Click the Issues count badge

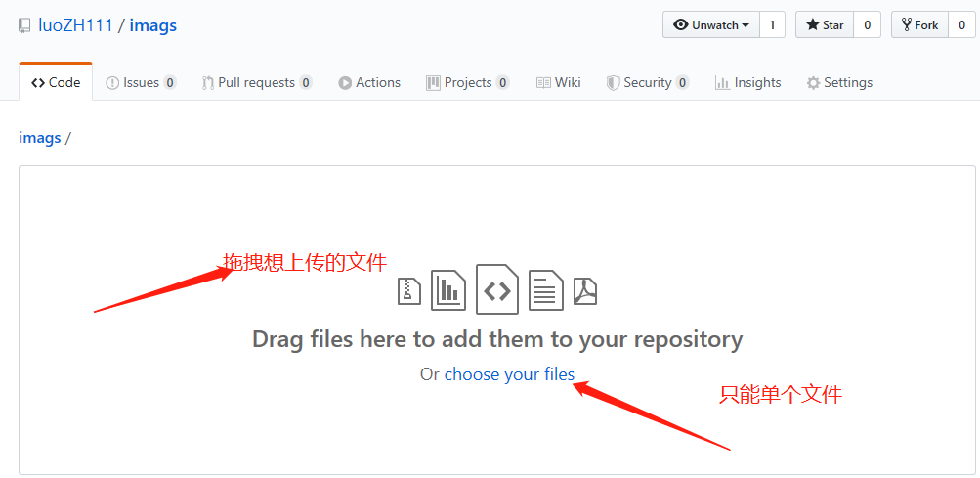click(x=170, y=82)
